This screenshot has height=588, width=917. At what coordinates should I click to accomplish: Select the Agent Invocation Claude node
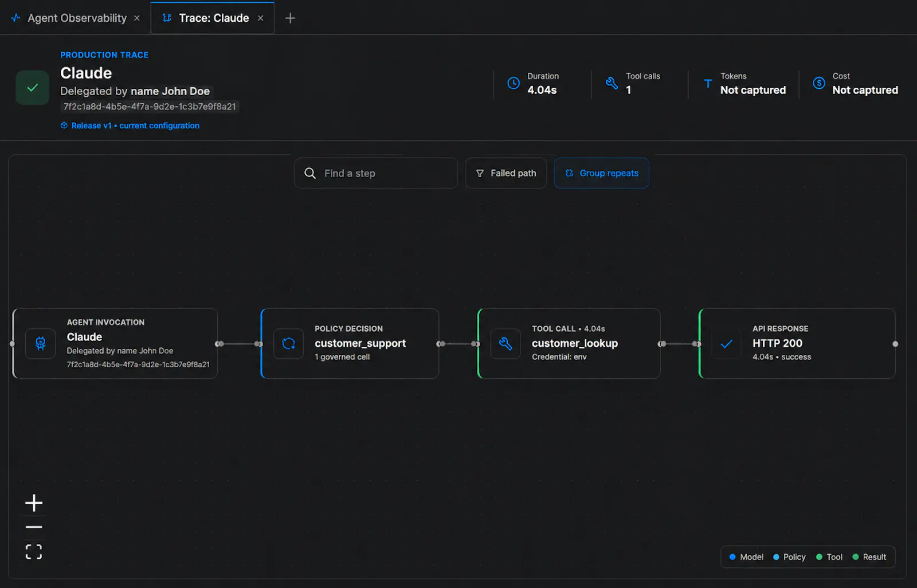click(x=115, y=343)
